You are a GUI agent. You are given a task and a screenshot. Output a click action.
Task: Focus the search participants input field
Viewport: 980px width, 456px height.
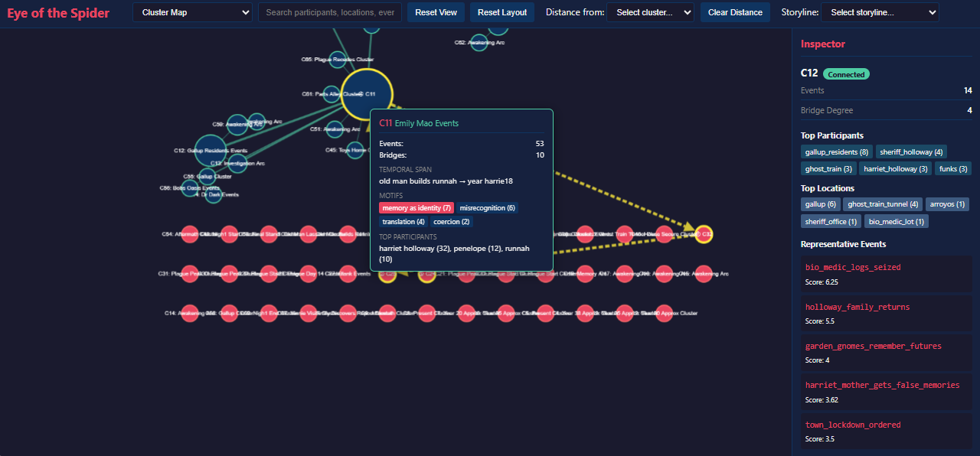329,12
